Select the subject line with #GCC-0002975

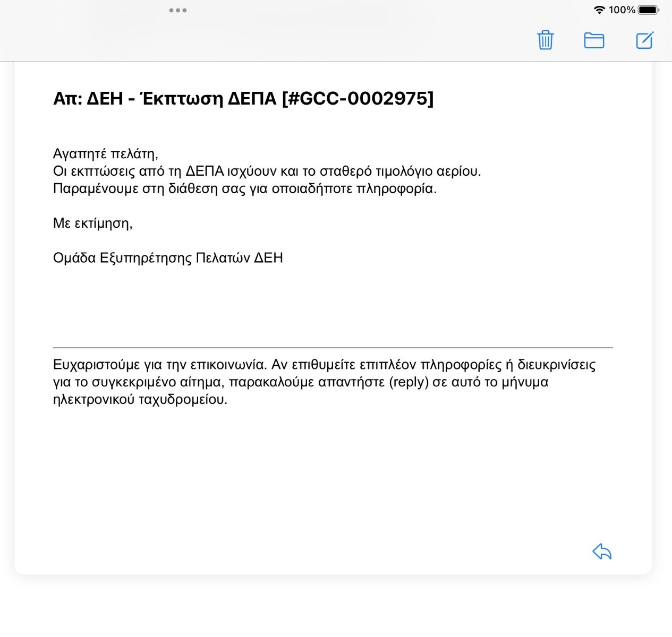pos(243,98)
